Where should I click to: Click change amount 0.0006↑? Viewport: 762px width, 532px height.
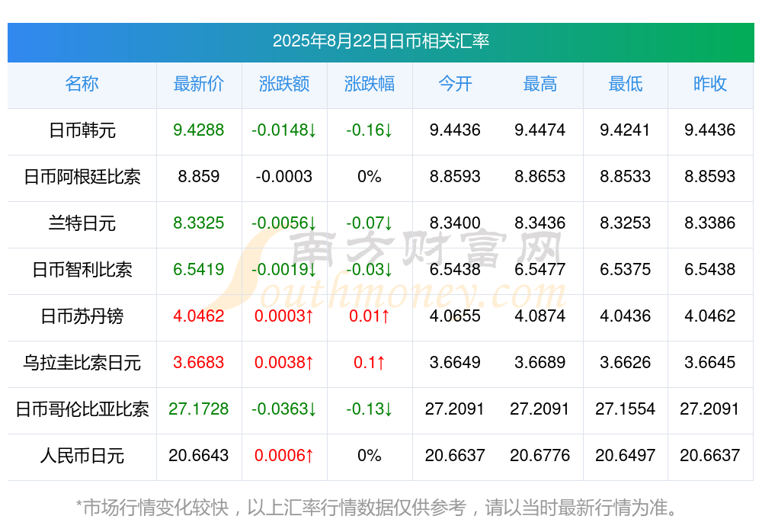(283, 455)
